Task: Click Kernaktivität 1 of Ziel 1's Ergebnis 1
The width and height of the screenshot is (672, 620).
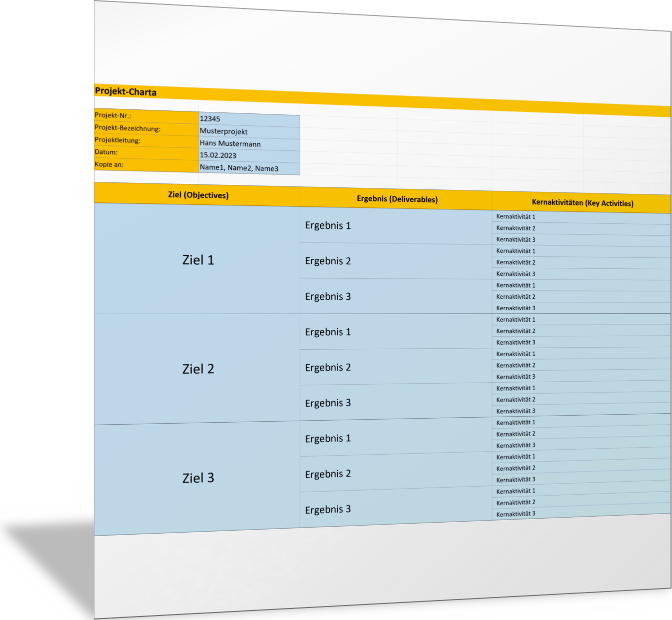Action: pos(582,217)
